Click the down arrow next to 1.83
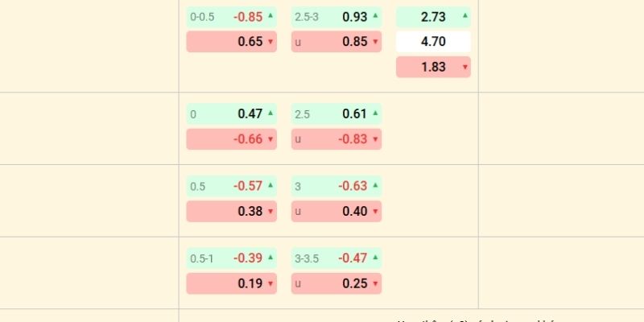 click(x=464, y=68)
